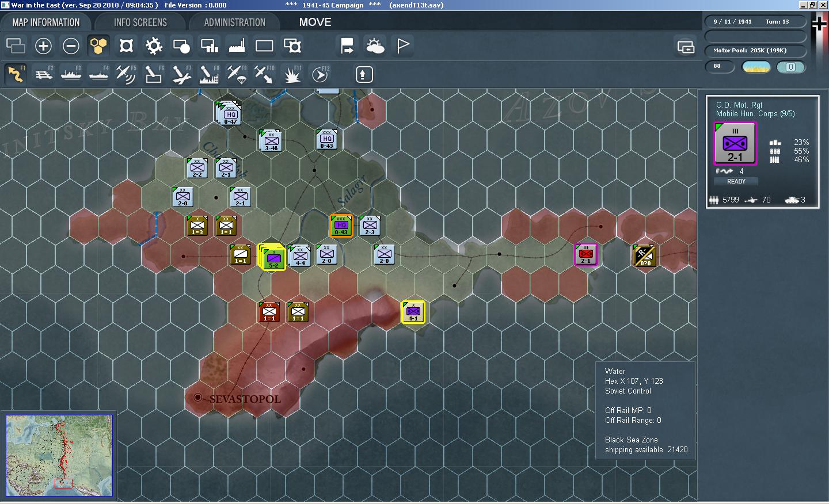Toggle the hex grid overlay (yellow hexagons)
Viewport: 829px width, 504px height.
click(x=98, y=46)
